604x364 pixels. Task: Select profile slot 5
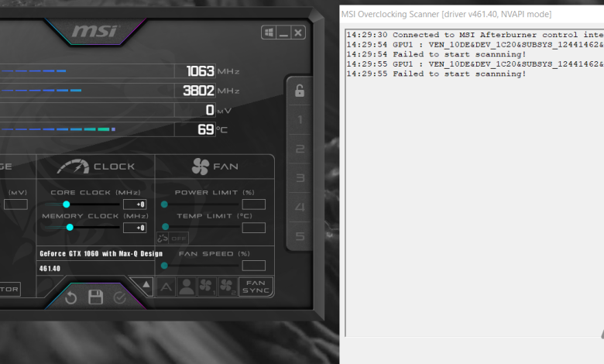(300, 236)
